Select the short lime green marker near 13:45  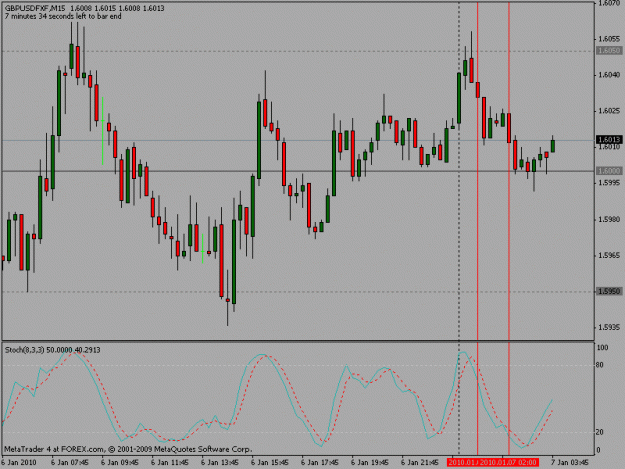[202, 249]
